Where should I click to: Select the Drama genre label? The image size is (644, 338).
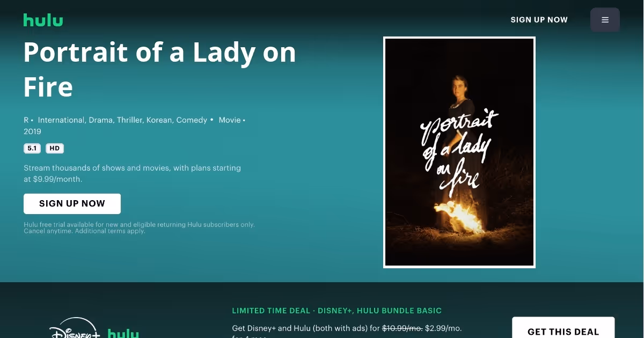pyautogui.click(x=101, y=120)
